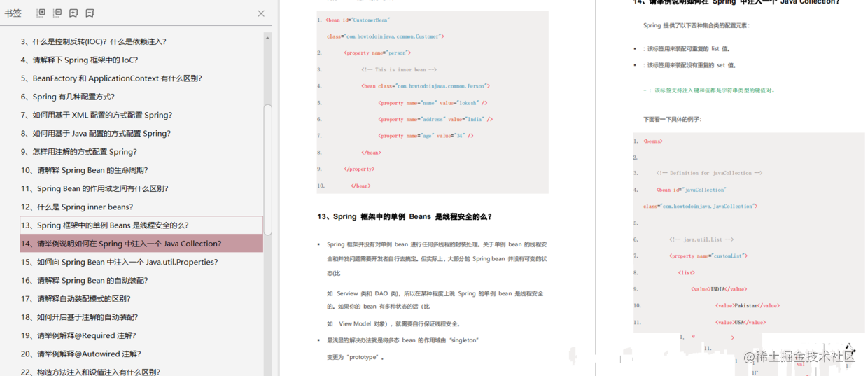Select bookmark 5、BeanFactory 和 ApplicationContext 有什么区别

coord(111,78)
